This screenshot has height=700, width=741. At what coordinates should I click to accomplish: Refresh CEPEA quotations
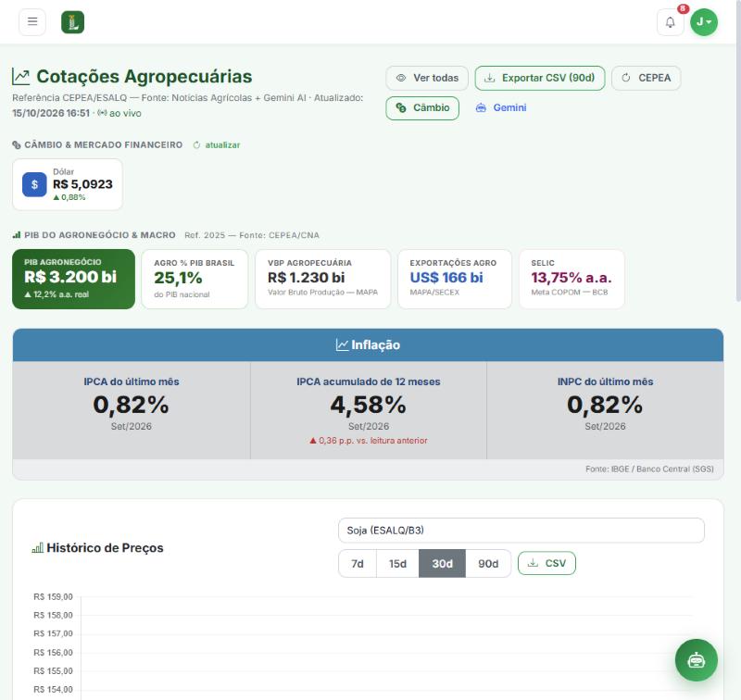pyautogui.click(x=646, y=78)
